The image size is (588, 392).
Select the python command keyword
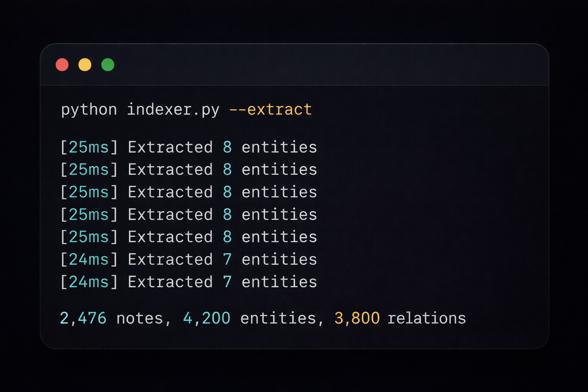point(89,109)
